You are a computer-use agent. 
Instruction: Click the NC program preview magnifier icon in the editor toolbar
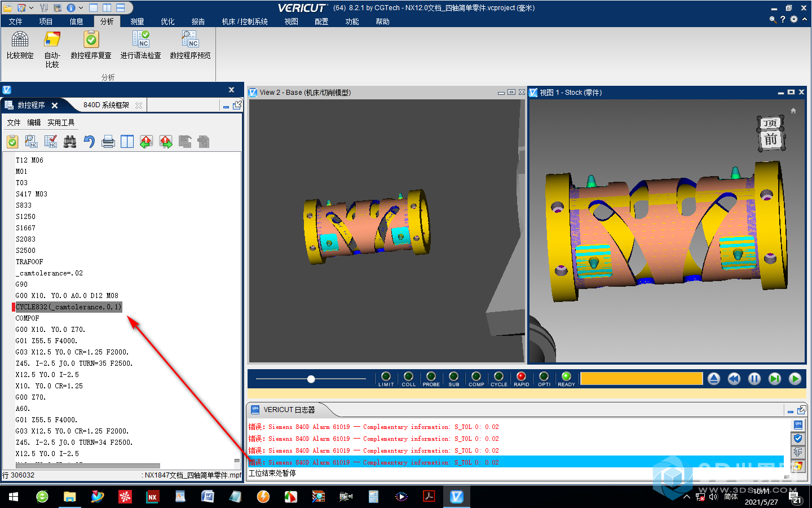coord(32,142)
